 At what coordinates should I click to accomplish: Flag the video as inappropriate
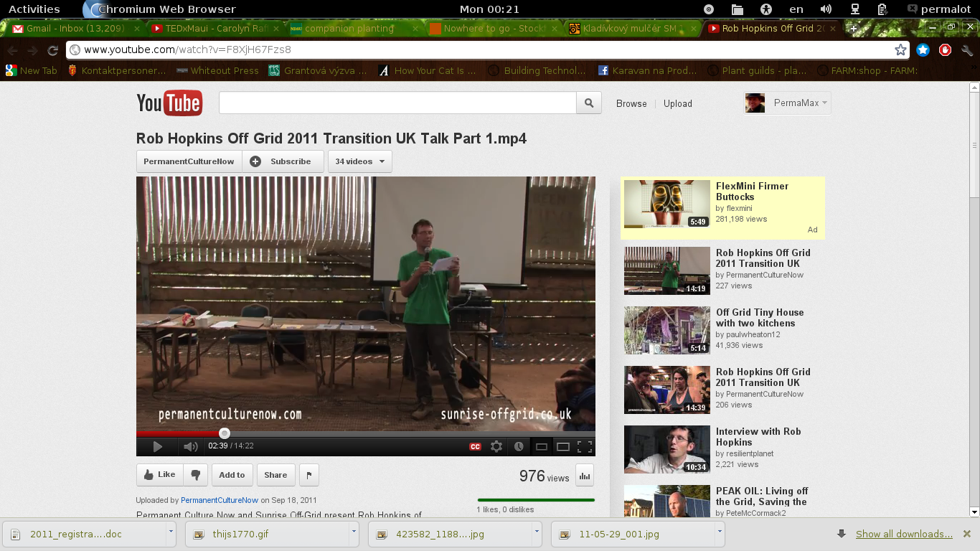(x=308, y=475)
